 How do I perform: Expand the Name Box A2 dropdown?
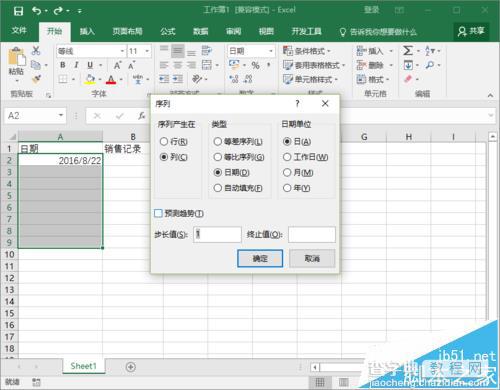tap(61, 115)
